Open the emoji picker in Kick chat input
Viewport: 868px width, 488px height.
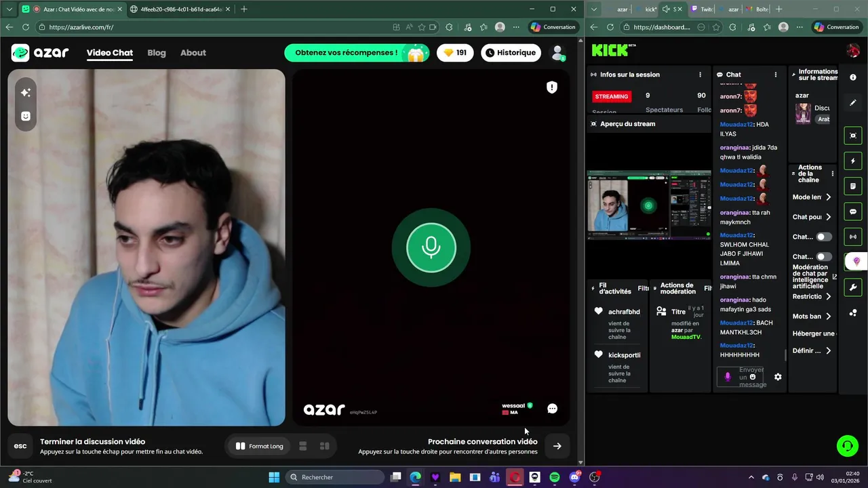click(x=753, y=377)
